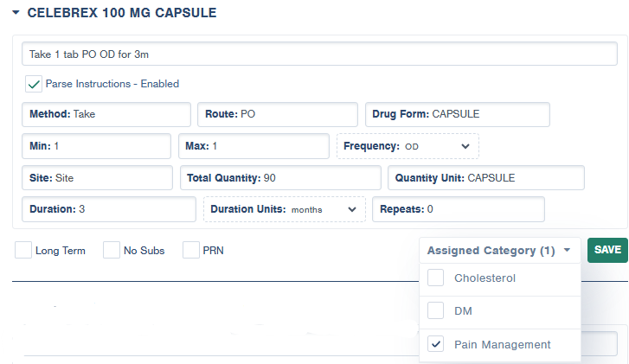Collapse the Celebrex 100 mg Capsule section
Viewport: 629px width, 364px height.
[x=16, y=13]
